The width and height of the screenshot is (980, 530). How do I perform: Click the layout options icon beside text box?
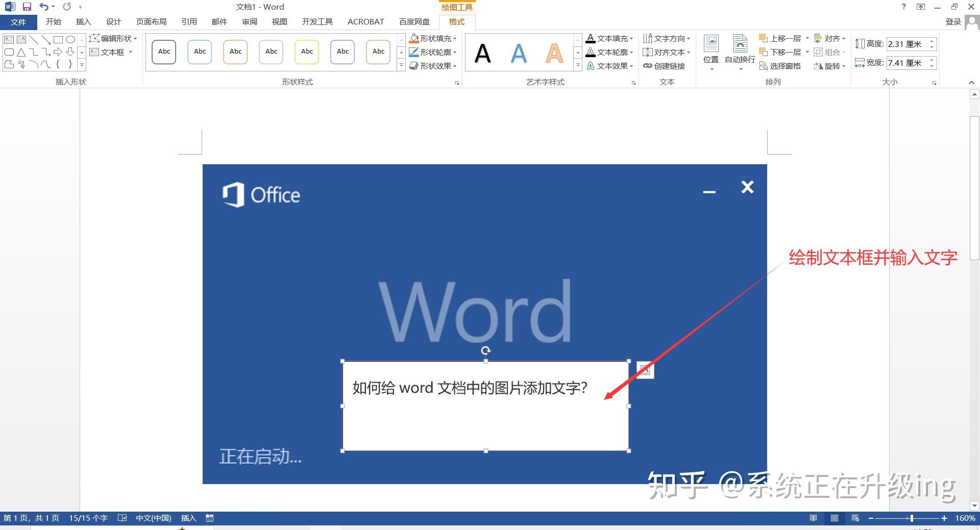(x=645, y=370)
